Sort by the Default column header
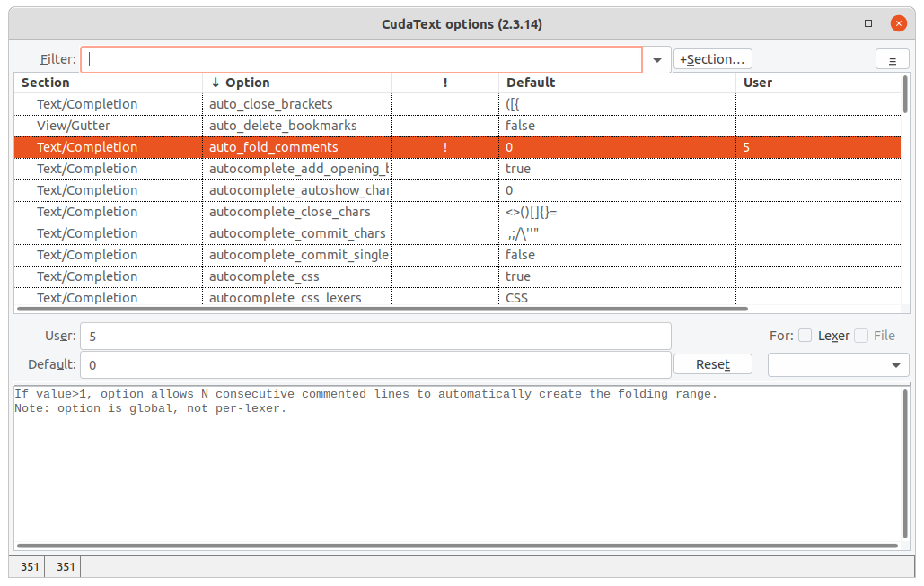This screenshot has height=586, width=924. point(617,83)
